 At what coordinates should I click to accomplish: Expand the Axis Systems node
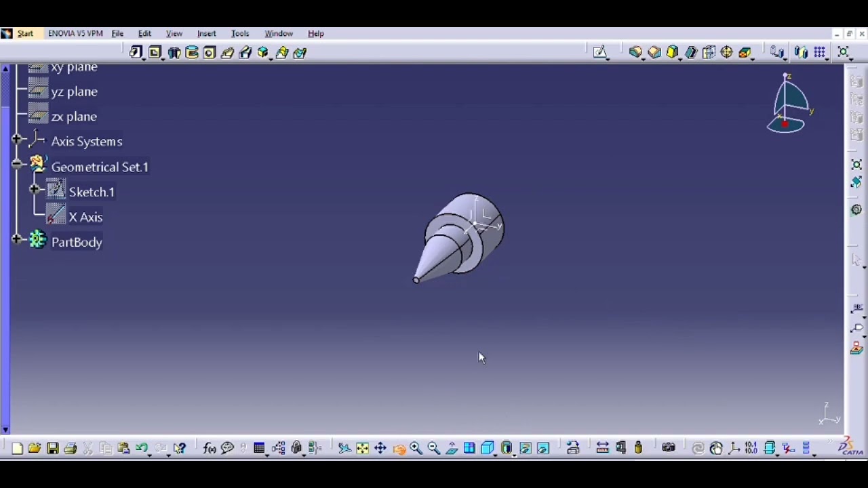pyautogui.click(x=18, y=140)
